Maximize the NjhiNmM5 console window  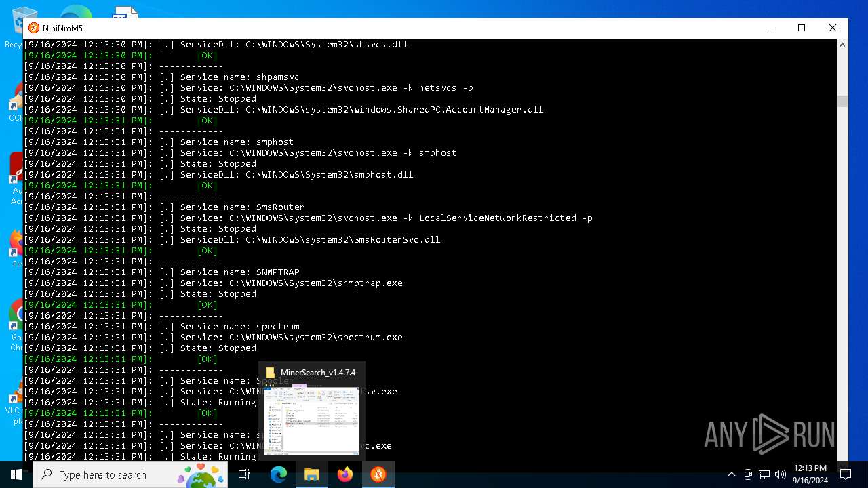[x=802, y=28]
